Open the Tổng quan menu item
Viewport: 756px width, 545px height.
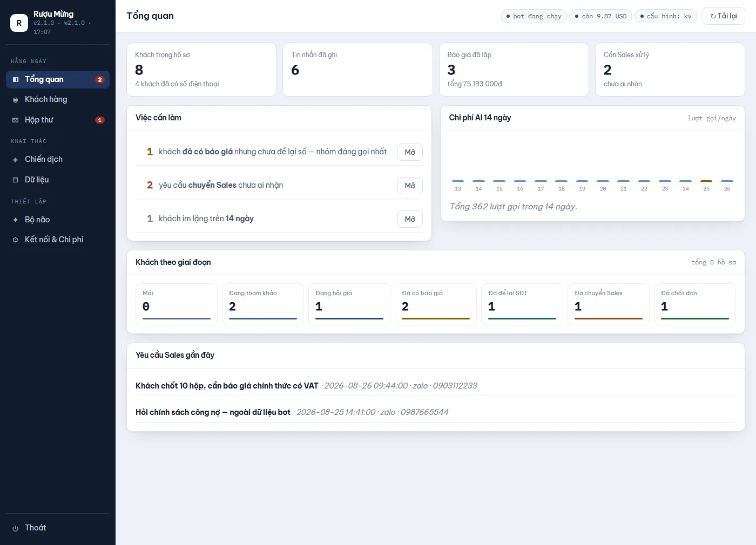click(58, 79)
